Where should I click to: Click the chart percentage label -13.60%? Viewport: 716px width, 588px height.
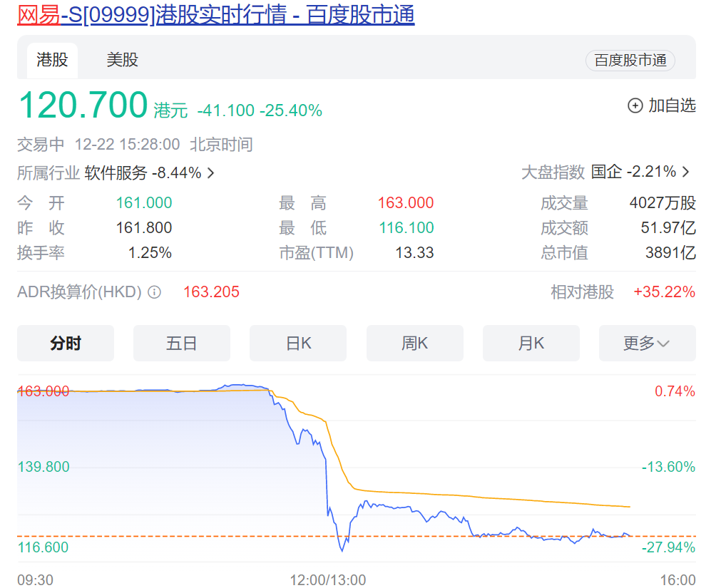668,467
